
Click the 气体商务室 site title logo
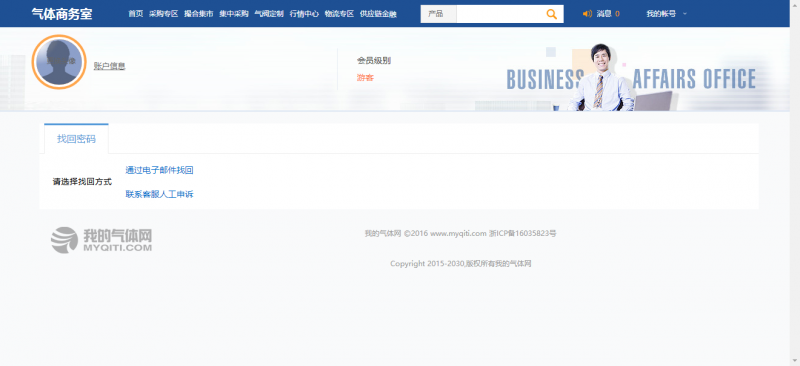click(62, 14)
